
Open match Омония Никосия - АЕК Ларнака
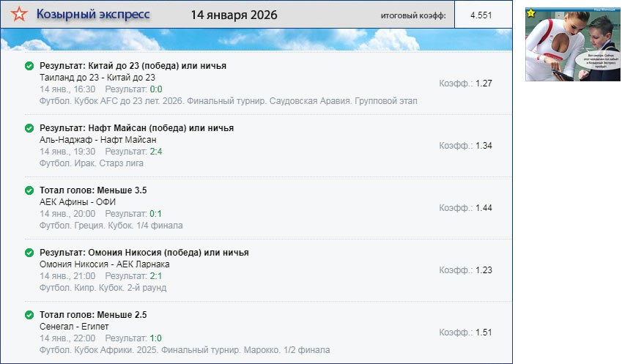pyautogui.click(x=104, y=264)
